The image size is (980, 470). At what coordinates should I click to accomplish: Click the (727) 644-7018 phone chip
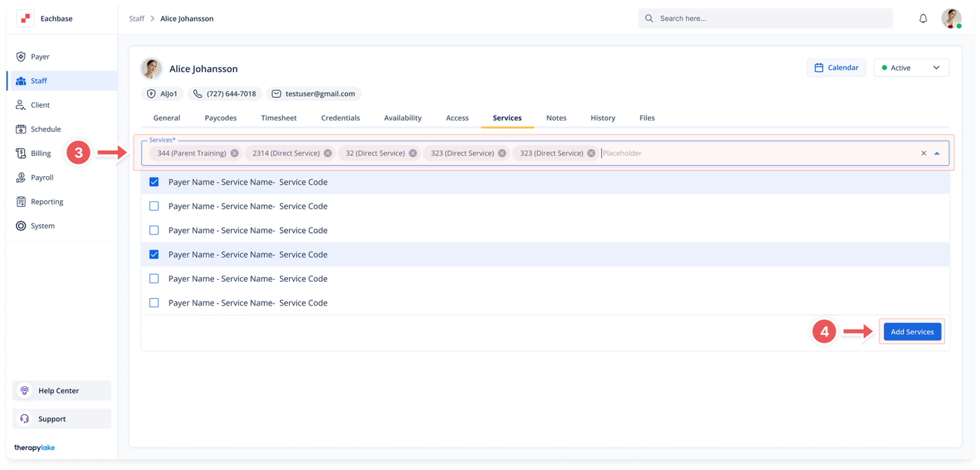[225, 94]
